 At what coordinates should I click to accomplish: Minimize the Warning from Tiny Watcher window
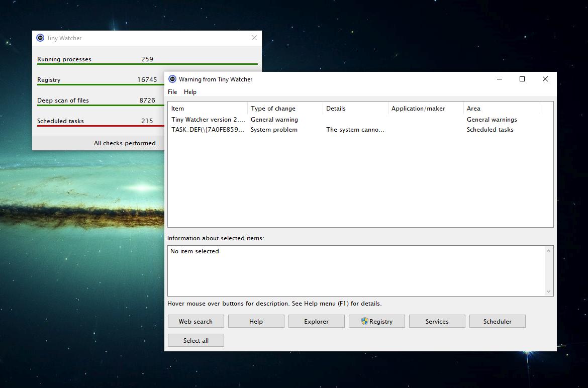(x=500, y=79)
